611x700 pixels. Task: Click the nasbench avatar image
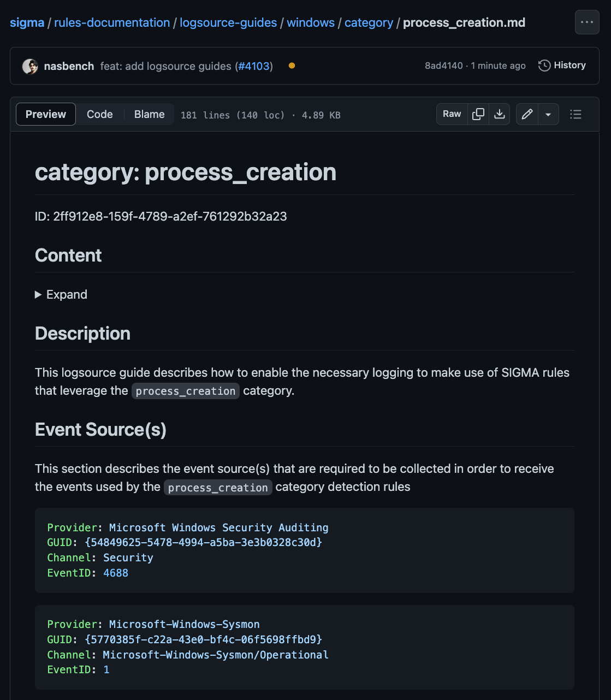click(30, 66)
